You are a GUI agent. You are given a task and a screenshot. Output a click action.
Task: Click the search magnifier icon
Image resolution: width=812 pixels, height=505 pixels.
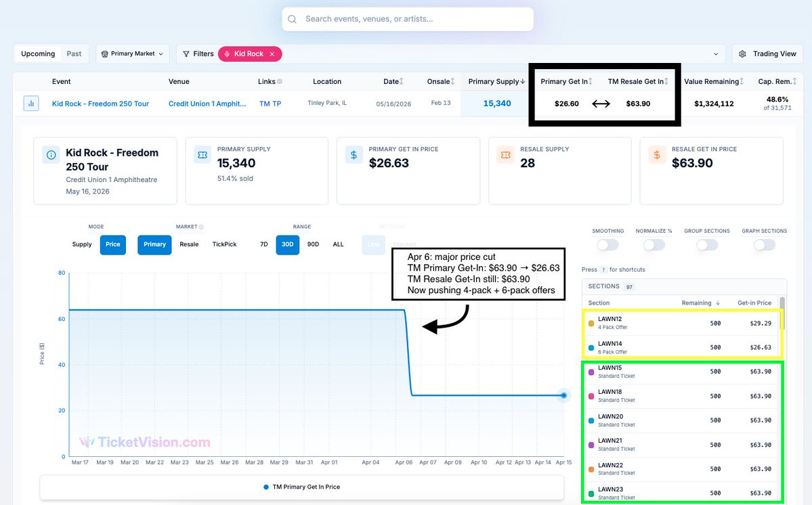tap(292, 19)
